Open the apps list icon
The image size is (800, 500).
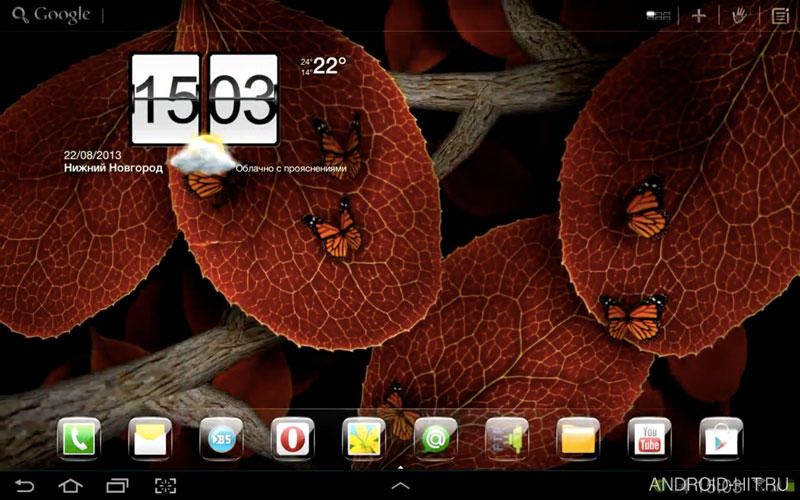click(x=780, y=16)
